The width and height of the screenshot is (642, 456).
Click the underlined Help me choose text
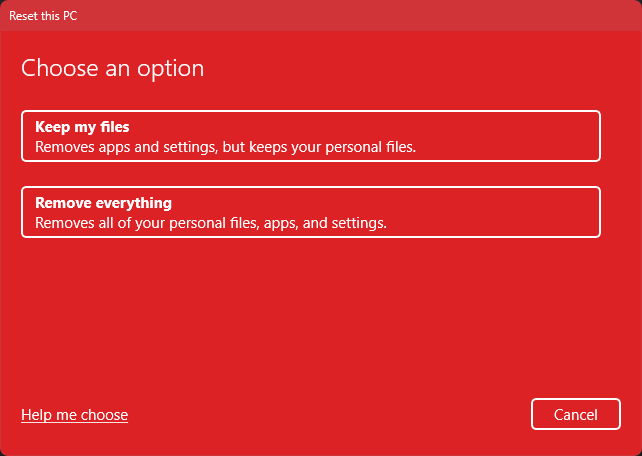pyautogui.click(x=75, y=415)
